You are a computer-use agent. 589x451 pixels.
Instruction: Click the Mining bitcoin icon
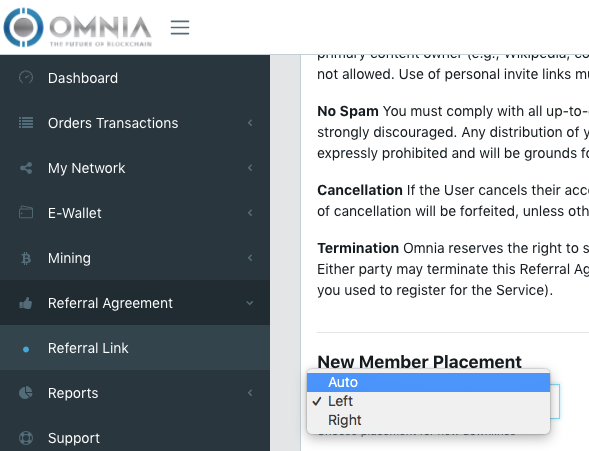coord(26,258)
